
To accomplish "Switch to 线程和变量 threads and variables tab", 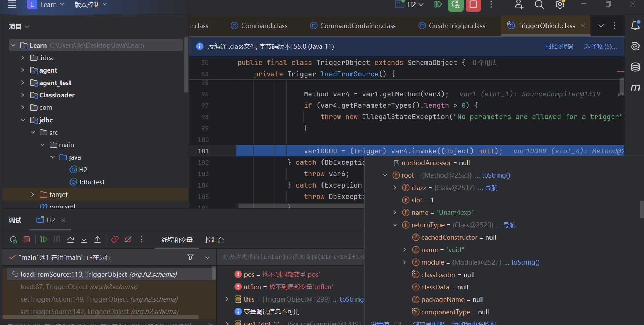I will pyautogui.click(x=177, y=240).
